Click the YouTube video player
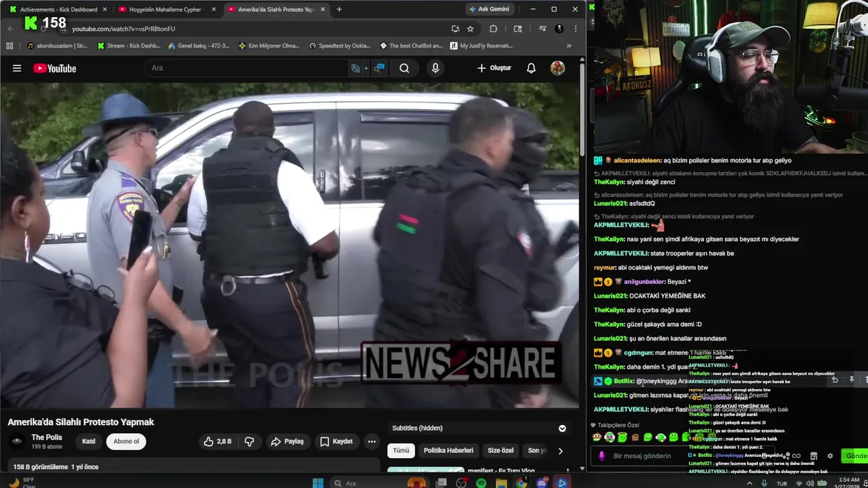 click(290, 245)
